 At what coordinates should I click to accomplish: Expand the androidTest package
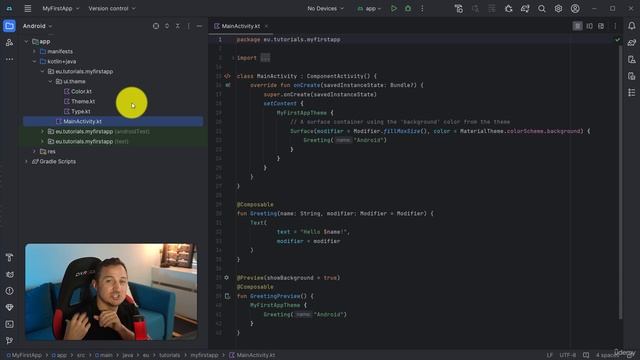pos(42,131)
